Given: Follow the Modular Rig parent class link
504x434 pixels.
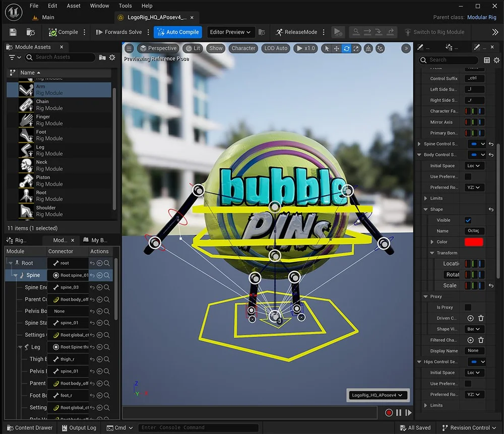Looking at the screenshot, I should point(482,17).
